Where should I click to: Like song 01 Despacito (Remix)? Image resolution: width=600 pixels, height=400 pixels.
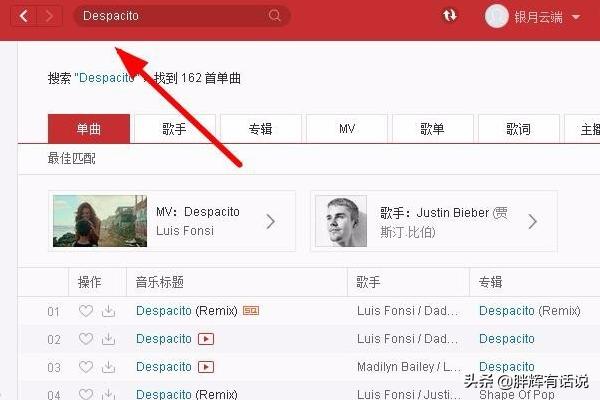pos(86,311)
